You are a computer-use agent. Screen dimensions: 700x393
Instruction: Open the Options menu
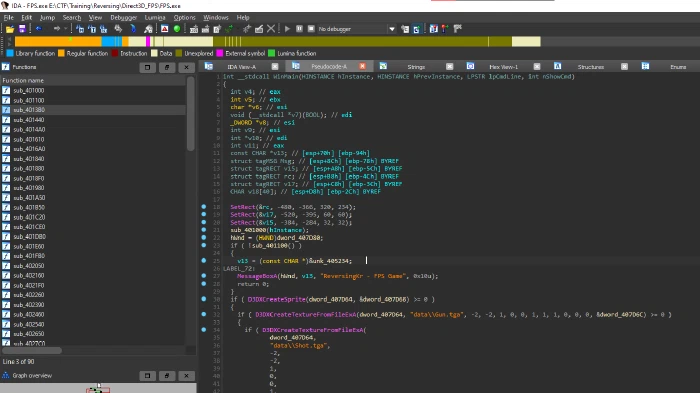(x=184, y=17)
